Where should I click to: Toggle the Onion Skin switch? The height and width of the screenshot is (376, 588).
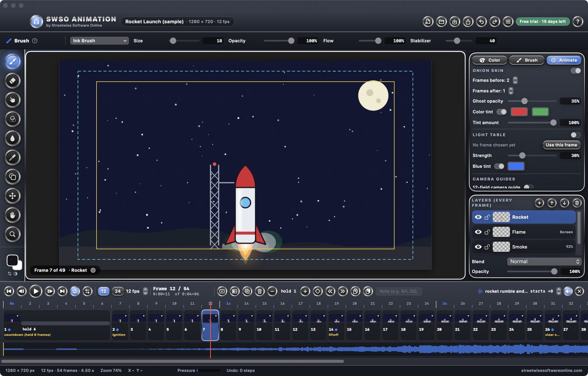[x=576, y=70]
